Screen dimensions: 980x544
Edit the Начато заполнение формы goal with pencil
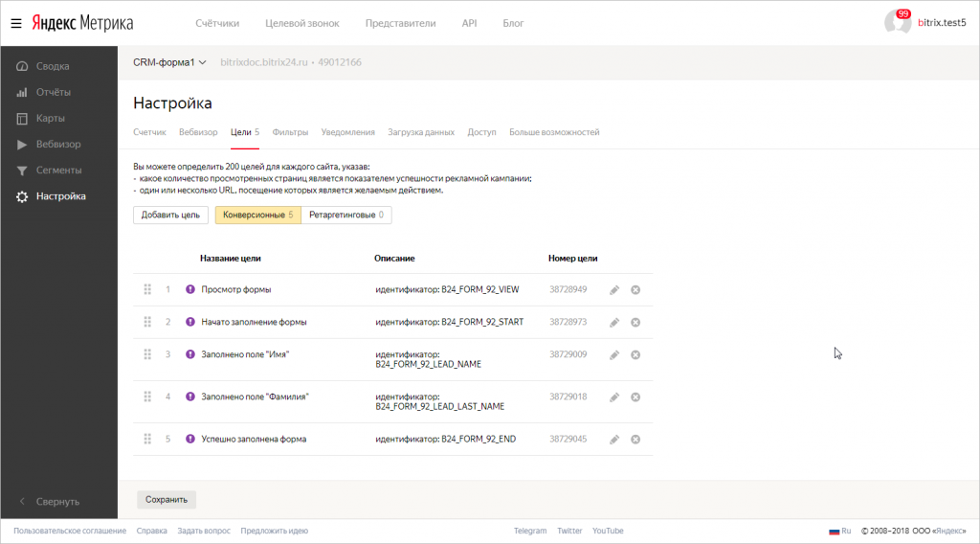click(614, 323)
